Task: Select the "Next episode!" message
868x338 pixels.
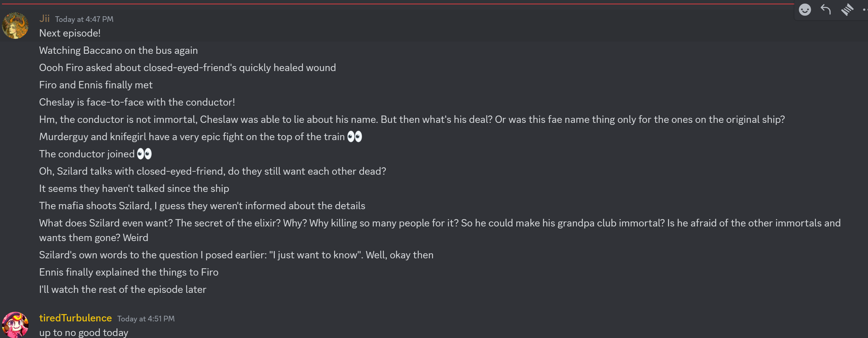Action: (70, 33)
